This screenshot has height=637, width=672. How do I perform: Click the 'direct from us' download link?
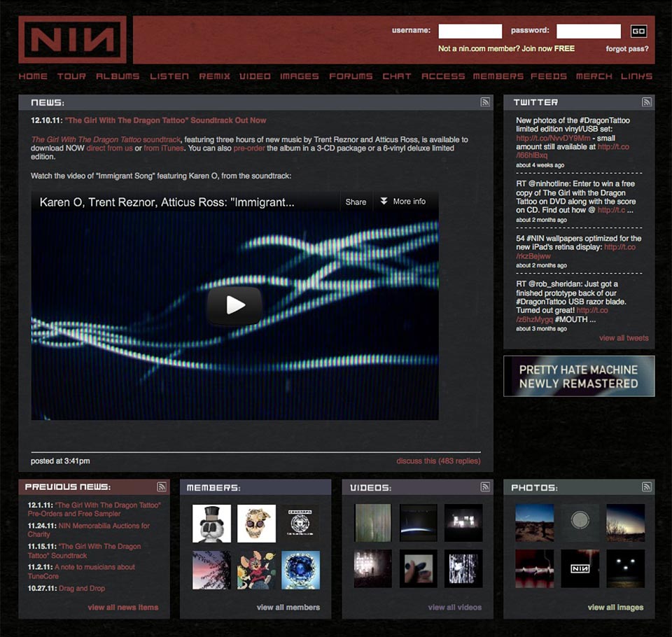(x=109, y=148)
